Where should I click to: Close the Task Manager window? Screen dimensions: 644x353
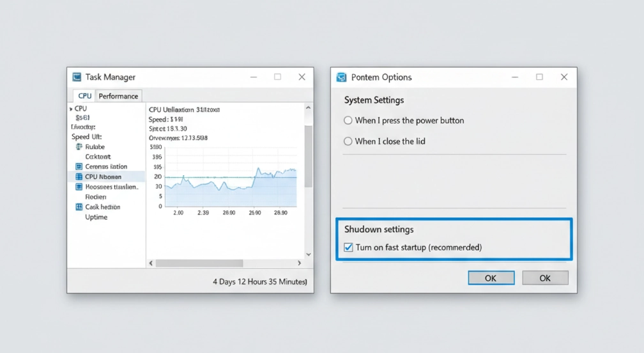tap(302, 77)
